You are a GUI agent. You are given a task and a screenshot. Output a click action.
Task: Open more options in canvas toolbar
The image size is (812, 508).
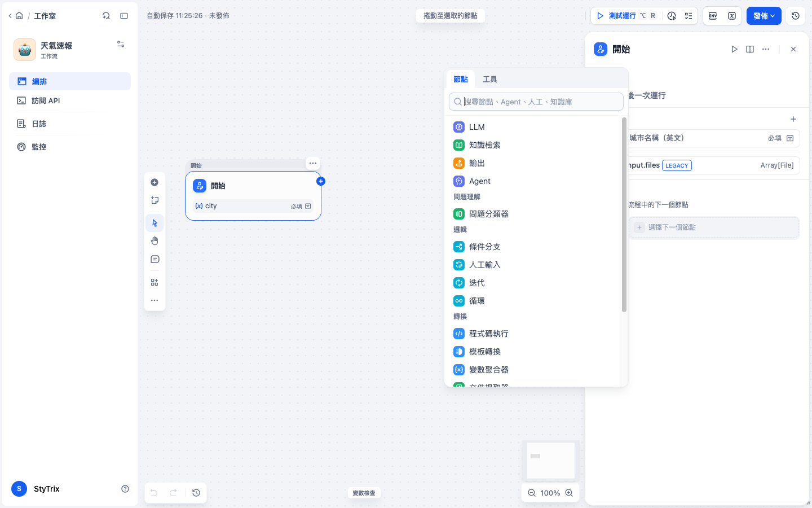point(155,300)
